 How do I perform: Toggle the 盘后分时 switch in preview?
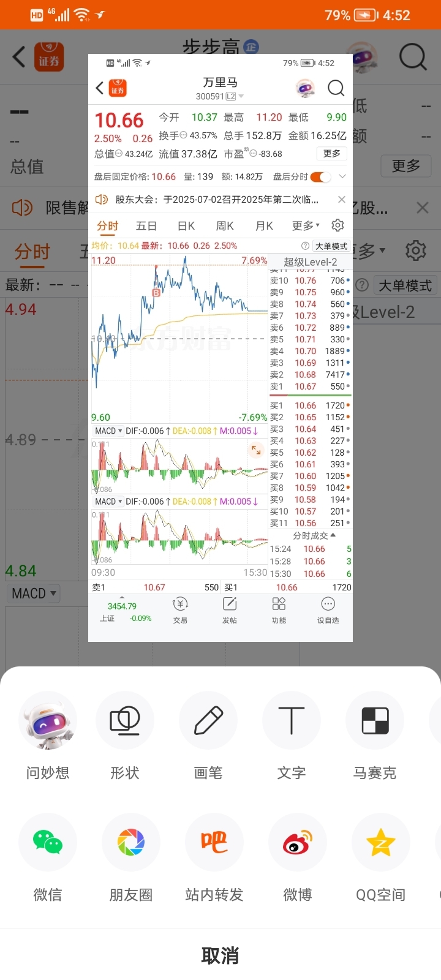pos(320,177)
